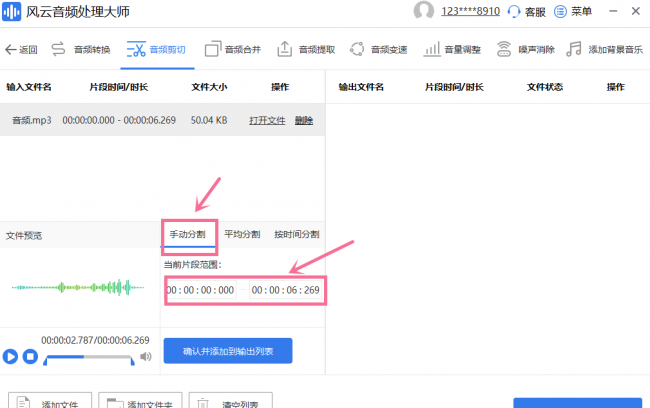Switch to 平均分割 tab

(x=242, y=234)
